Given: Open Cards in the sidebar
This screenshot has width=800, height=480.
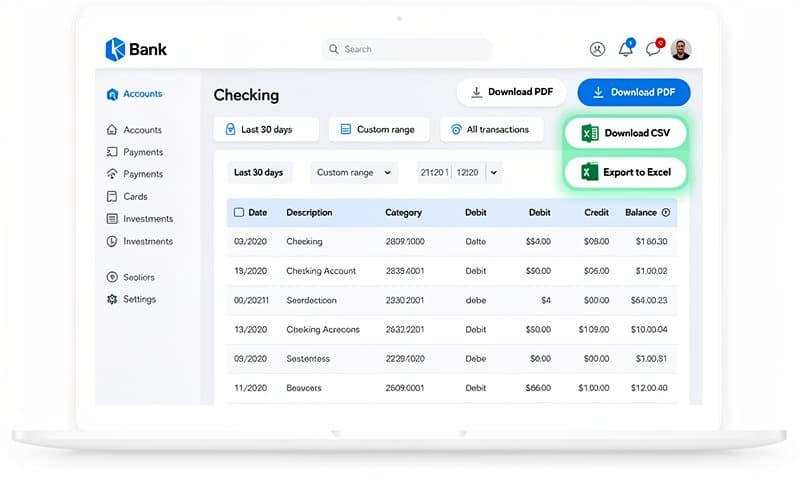Looking at the screenshot, I should click(x=127, y=196).
